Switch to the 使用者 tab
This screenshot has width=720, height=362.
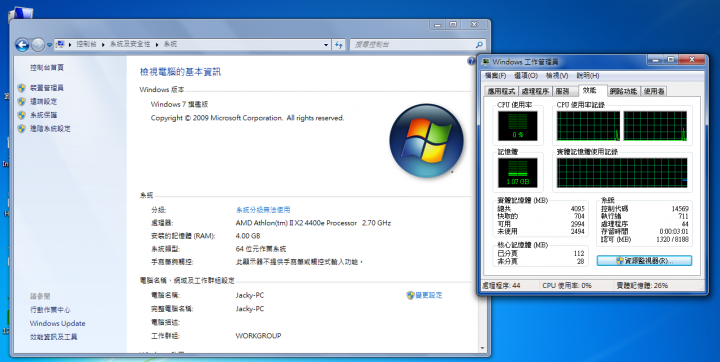[x=653, y=91]
